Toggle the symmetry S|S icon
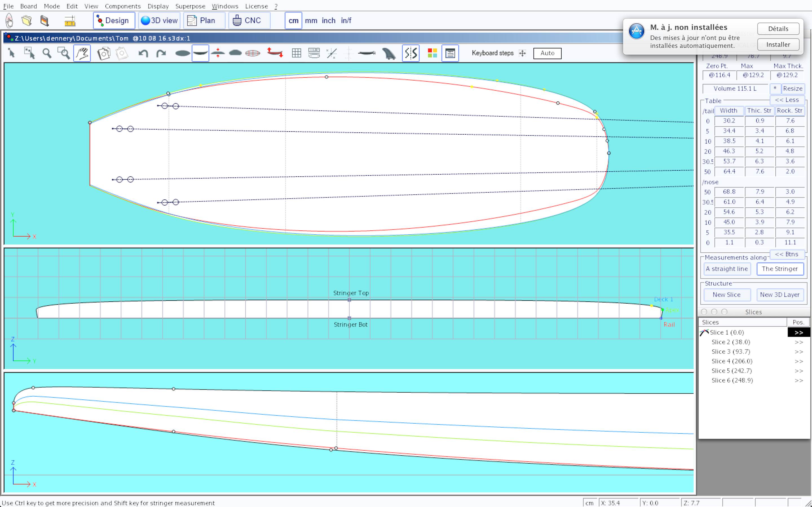The height and width of the screenshot is (507, 812). [411, 53]
